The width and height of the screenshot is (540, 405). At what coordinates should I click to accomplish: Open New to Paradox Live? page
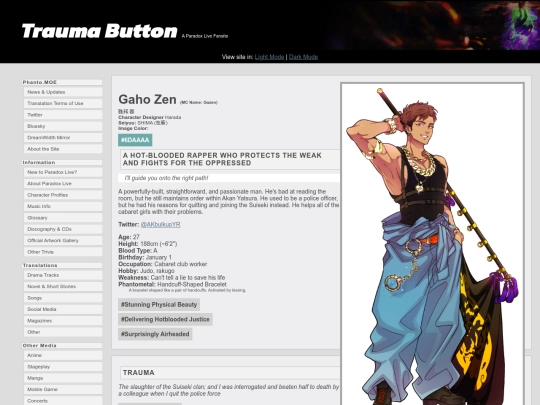[x=63, y=172]
